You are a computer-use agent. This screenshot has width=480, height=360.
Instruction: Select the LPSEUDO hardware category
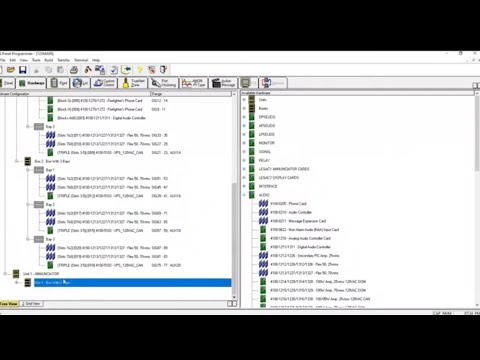[x=267, y=134]
